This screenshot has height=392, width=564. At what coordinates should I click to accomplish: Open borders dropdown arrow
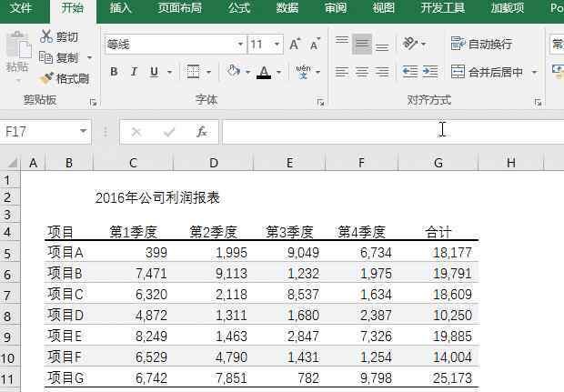pos(208,72)
